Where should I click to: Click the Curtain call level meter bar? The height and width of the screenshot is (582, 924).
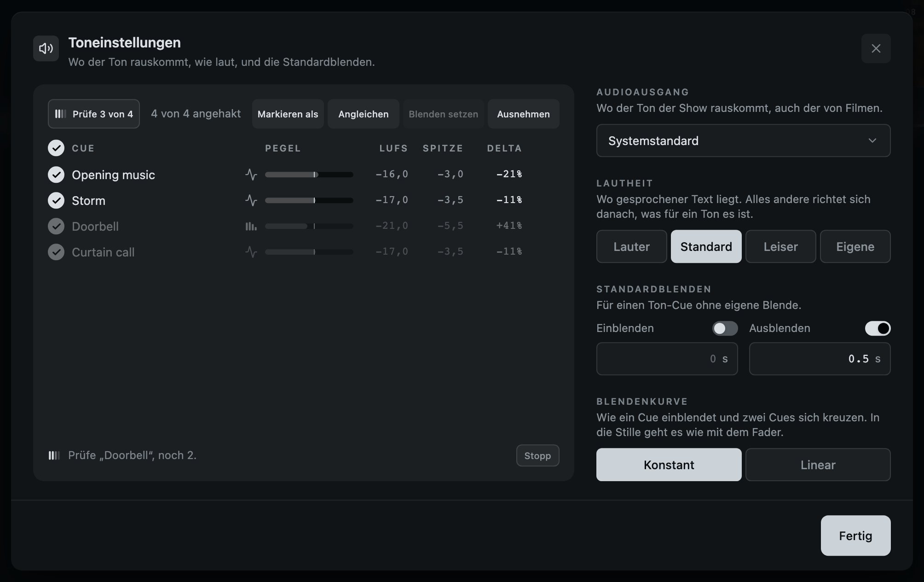[309, 252]
